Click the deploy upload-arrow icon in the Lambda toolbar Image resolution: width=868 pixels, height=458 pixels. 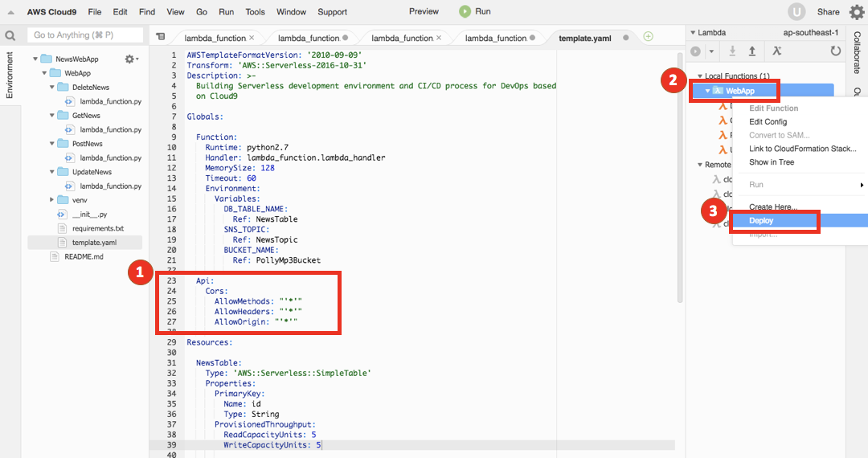752,51
